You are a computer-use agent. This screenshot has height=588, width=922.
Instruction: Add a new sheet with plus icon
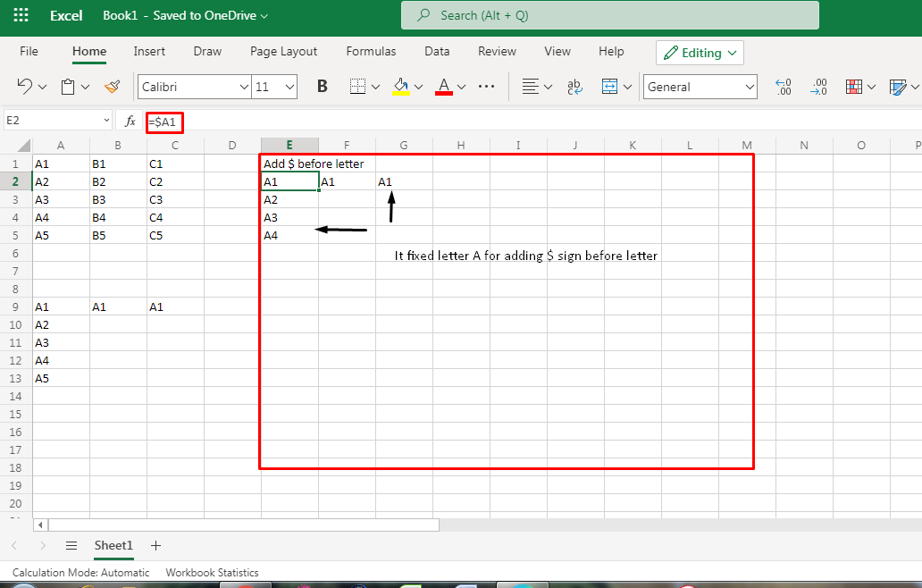155,546
